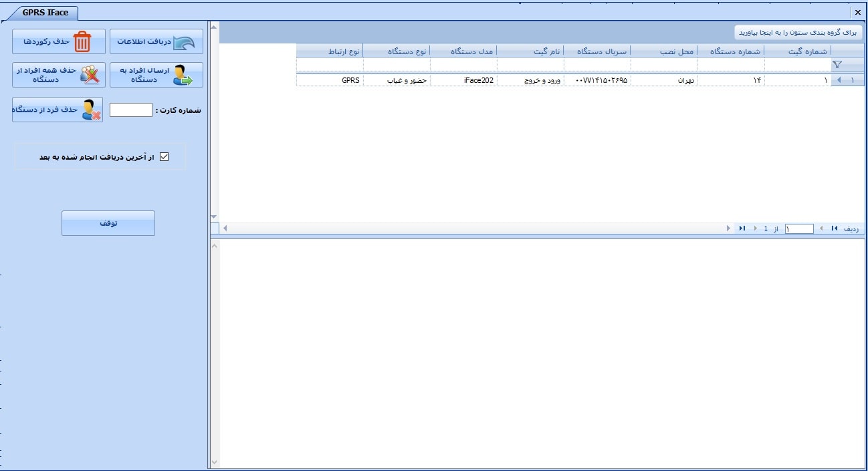
Task: Click the down arrow of the vertical scrollbar
Action: tap(213, 216)
